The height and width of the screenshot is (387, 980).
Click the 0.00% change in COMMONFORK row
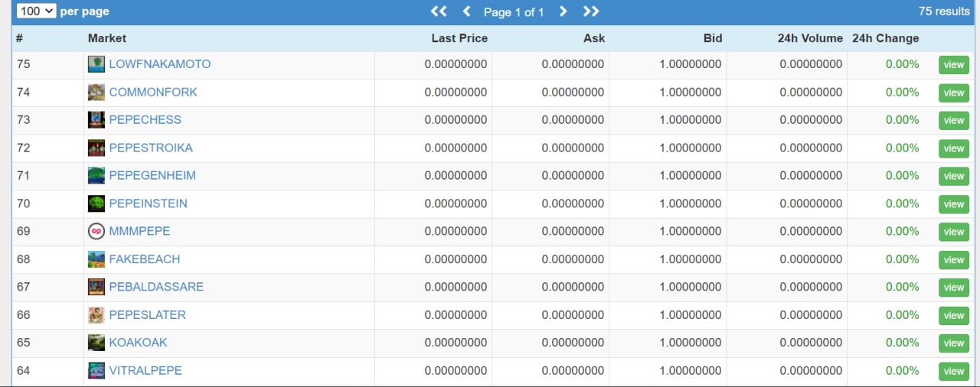903,92
